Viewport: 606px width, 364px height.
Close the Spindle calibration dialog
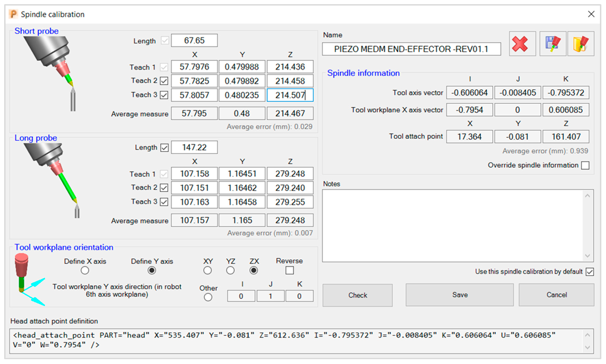coord(591,14)
